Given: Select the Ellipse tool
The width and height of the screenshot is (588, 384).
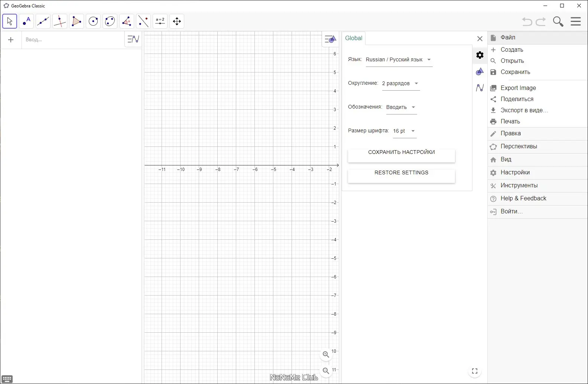Looking at the screenshot, I should point(110,21).
